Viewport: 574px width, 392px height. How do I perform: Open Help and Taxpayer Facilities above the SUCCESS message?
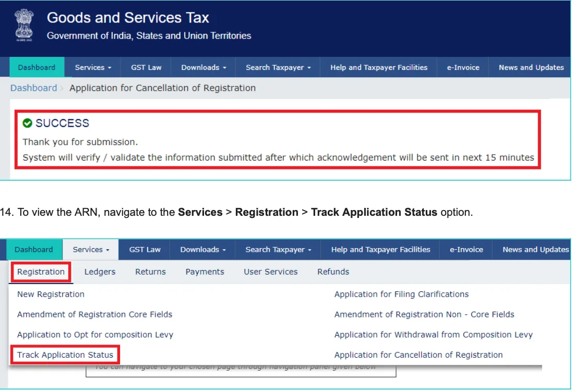379,67
